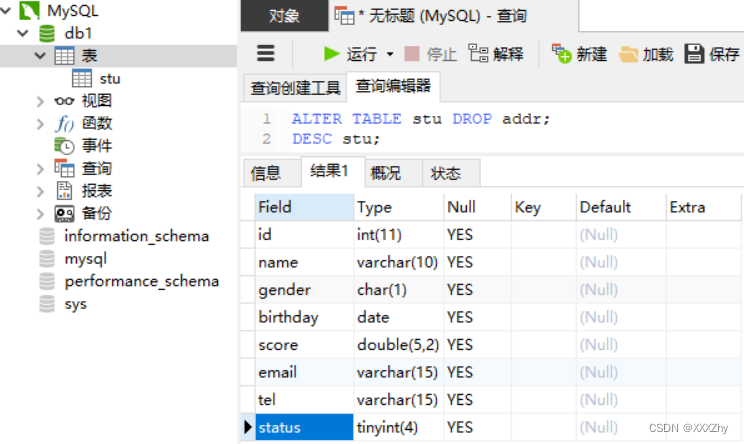744x444 pixels.
Task: Open the 状态 status tab
Action: 451,173
